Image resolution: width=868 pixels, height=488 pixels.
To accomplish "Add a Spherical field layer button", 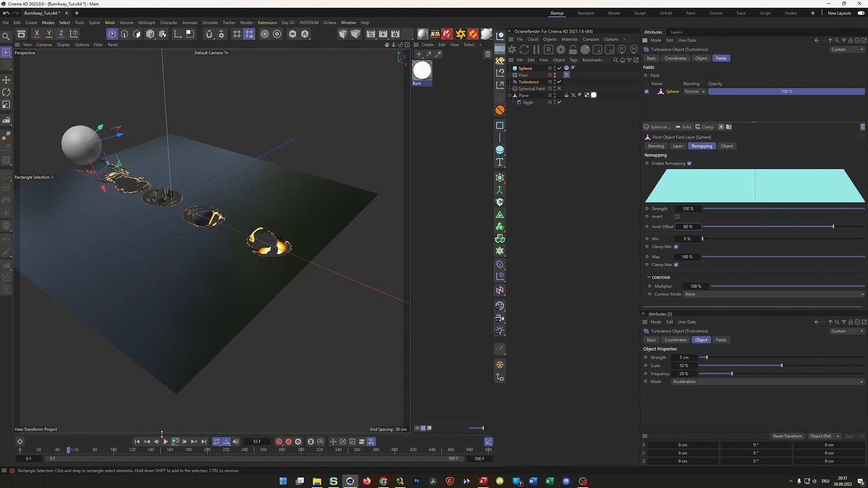I will (x=657, y=127).
